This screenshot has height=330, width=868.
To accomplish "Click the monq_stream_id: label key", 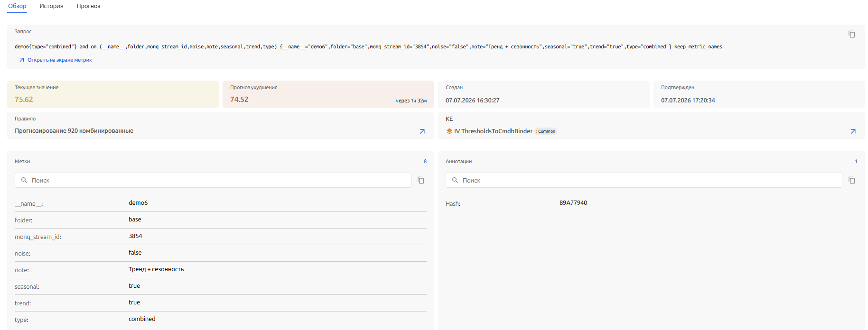I will pos(38,237).
